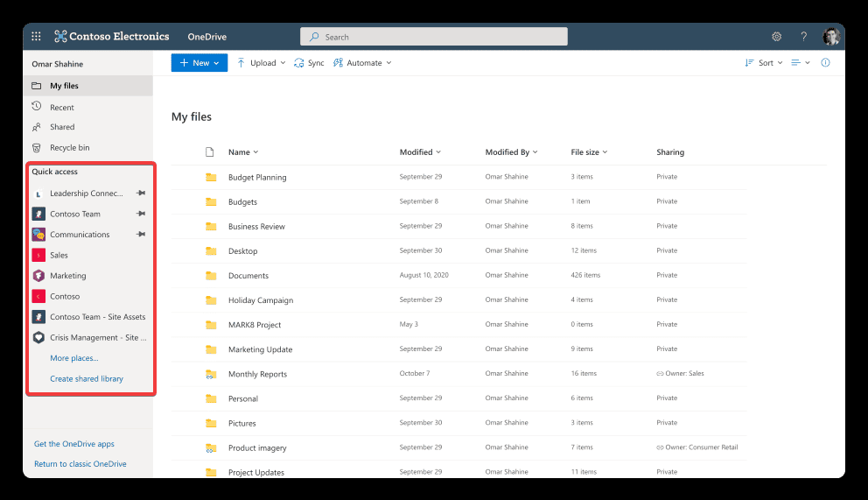
Task: Click Return to classic OneDrive link
Action: pos(80,464)
